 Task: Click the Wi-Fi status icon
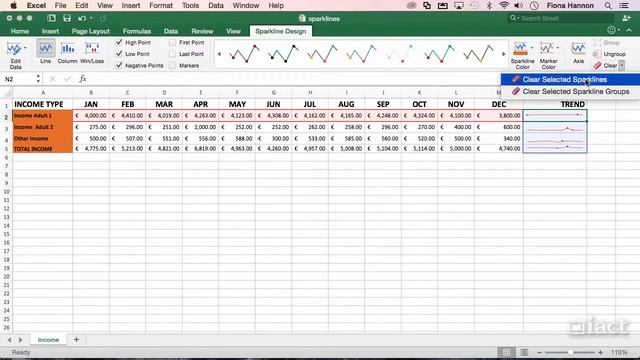pyautogui.click(x=504, y=6)
